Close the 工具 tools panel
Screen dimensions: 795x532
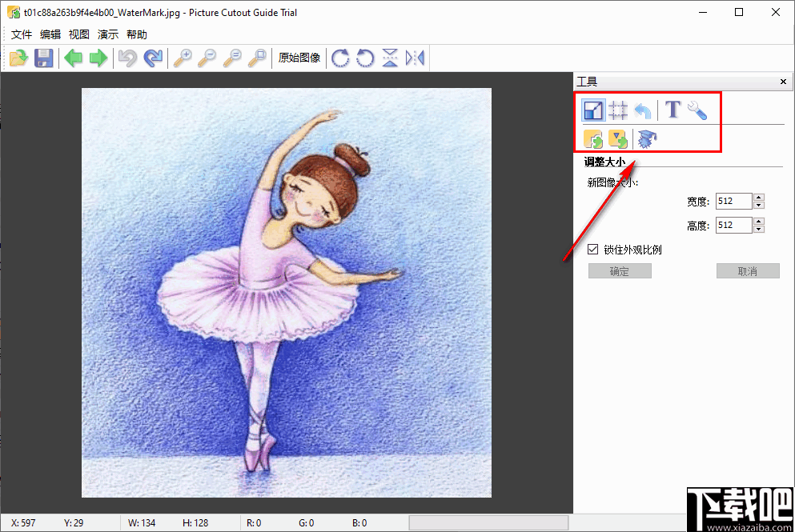point(783,82)
